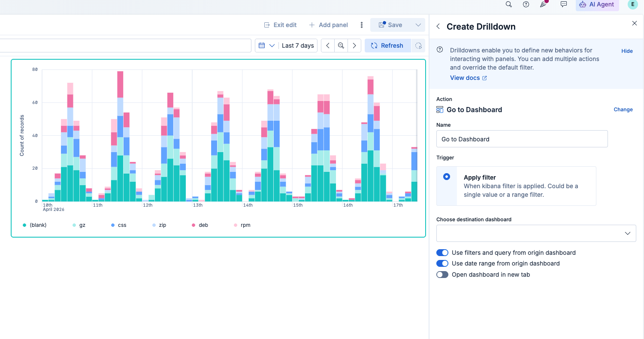Click the deb legend item

(x=200, y=225)
